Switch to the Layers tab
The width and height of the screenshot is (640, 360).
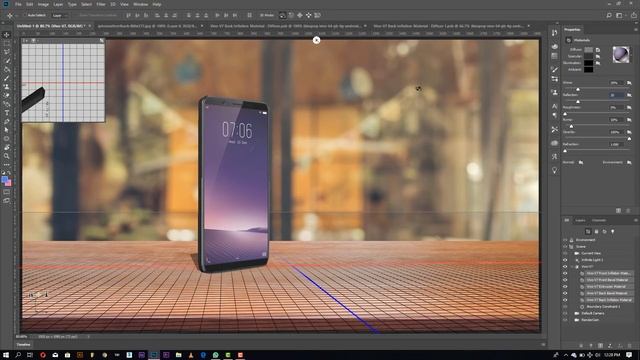tap(580, 220)
